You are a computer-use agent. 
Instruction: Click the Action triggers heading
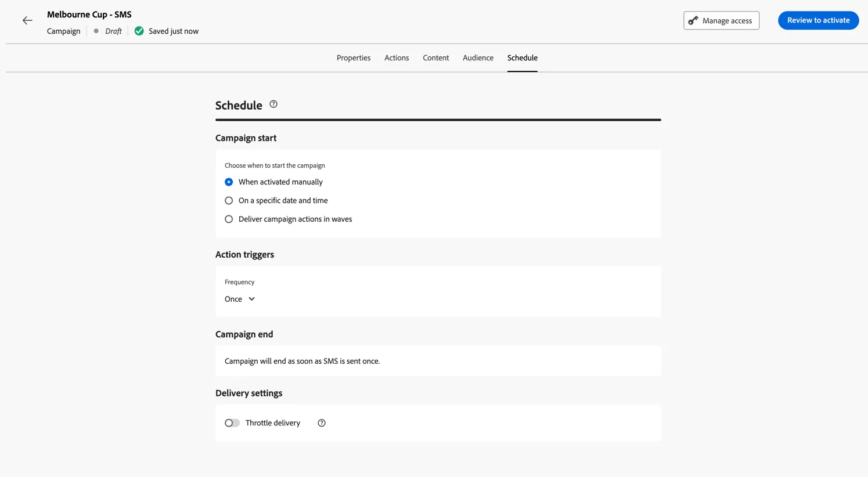click(x=244, y=255)
